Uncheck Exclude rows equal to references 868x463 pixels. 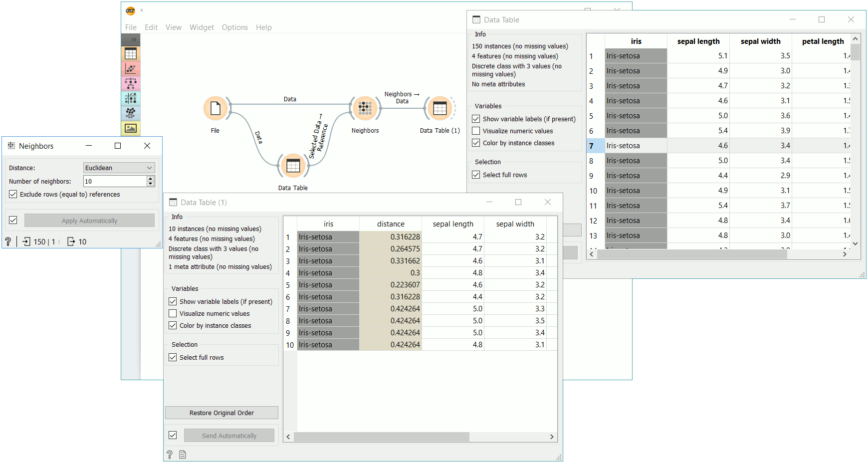click(x=13, y=194)
